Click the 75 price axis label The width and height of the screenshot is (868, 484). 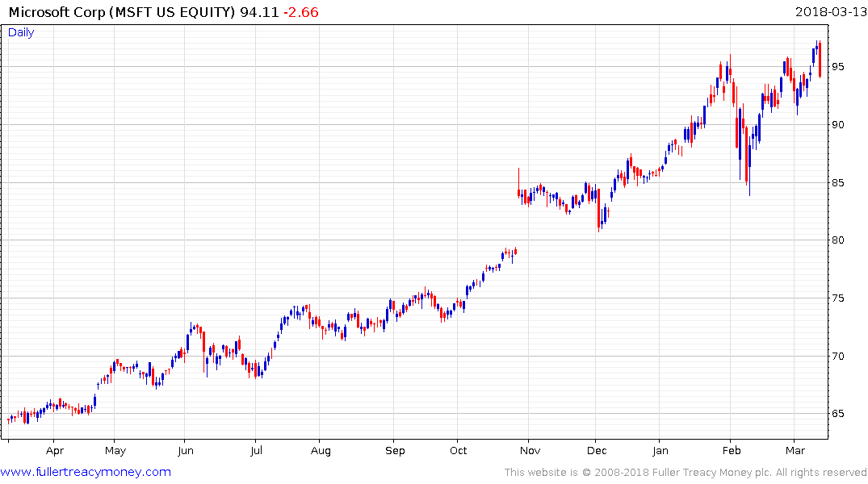[837, 298]
